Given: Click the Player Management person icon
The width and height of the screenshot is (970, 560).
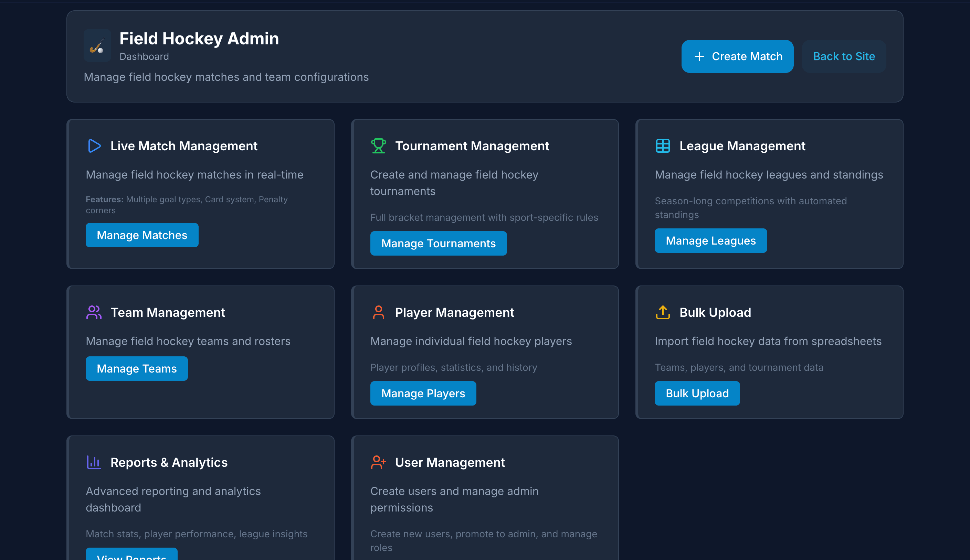Looking at the screenshot, I should click(x=378, y=312).
